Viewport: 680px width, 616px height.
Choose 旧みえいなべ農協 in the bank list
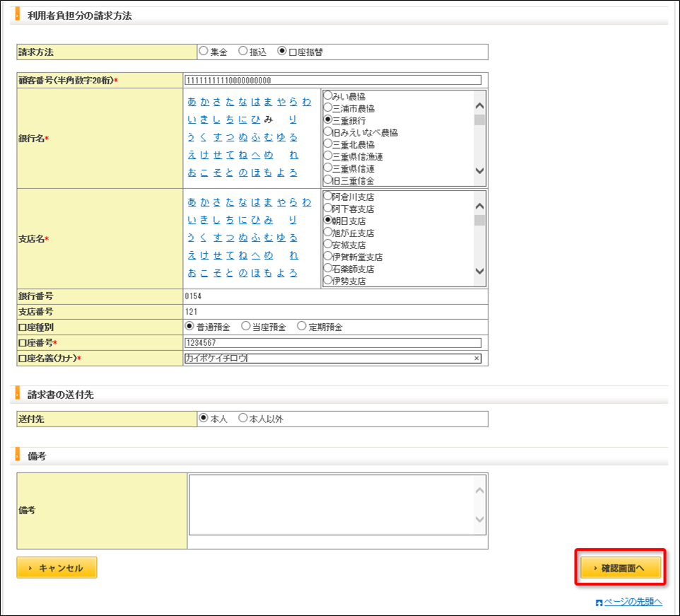tap(328, 132)
